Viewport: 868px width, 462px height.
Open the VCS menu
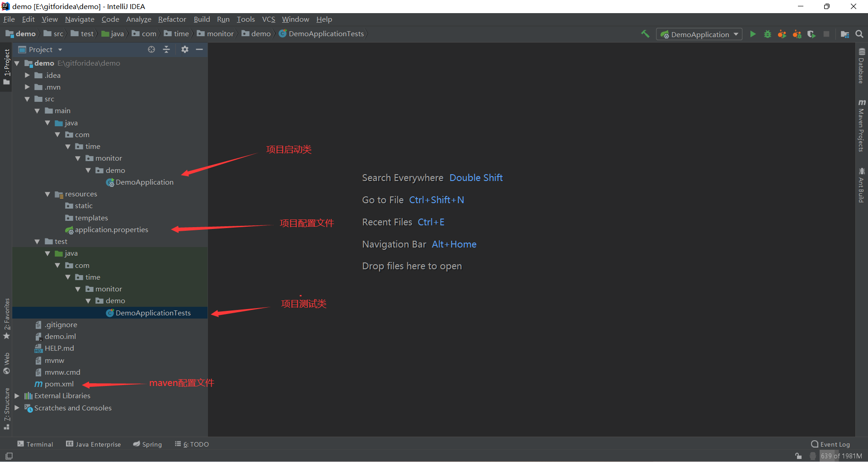coord(269,19)
